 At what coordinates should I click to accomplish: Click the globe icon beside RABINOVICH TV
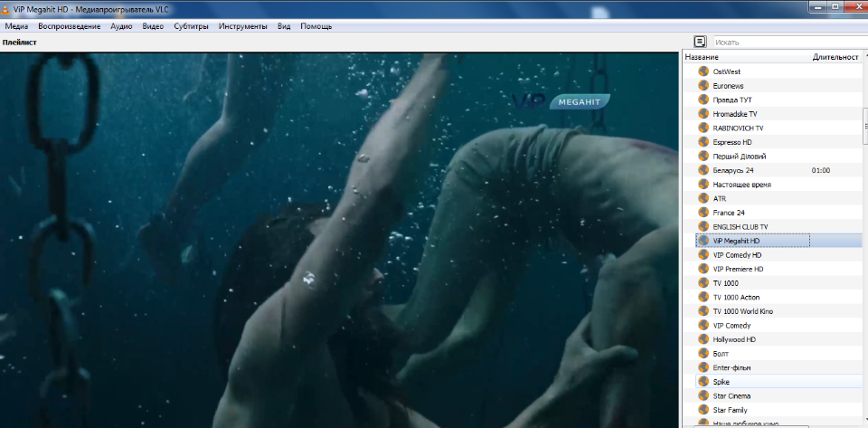pyautogui.click(x=703, y=128)
